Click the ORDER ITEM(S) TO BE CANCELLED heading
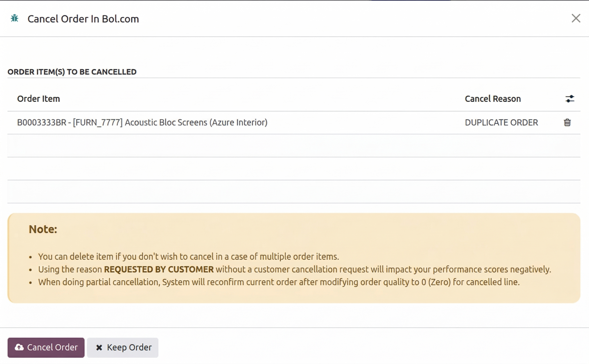This screenshot has height=364, width=589. tap(72, 72)
